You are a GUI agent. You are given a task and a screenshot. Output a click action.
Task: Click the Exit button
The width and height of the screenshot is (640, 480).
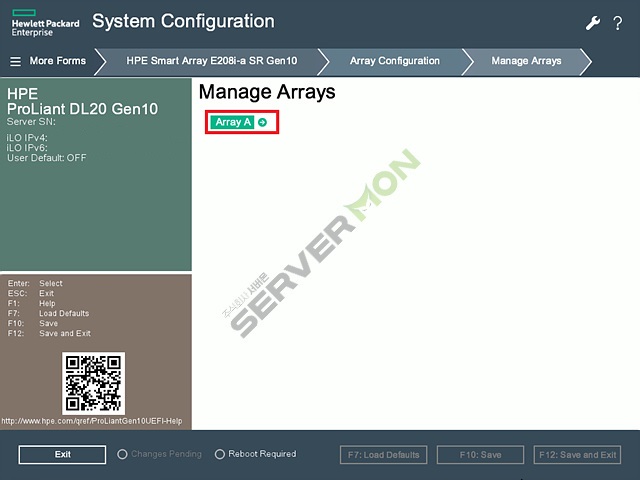[x=62, y=454]
